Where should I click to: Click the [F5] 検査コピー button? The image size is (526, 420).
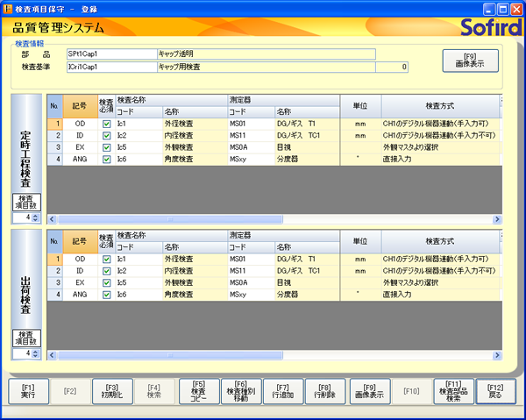pos(199,392)
